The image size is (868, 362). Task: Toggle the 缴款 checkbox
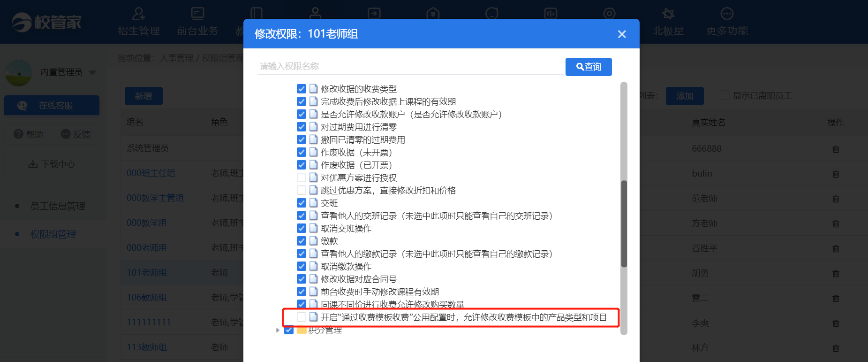[x=302, y=241]
